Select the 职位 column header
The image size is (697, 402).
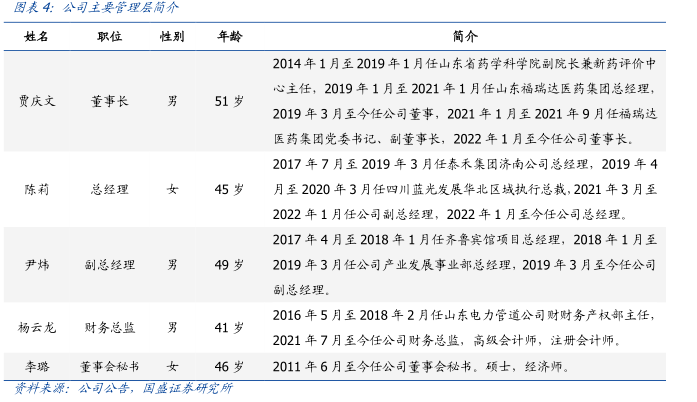click(x=110, y=36)
